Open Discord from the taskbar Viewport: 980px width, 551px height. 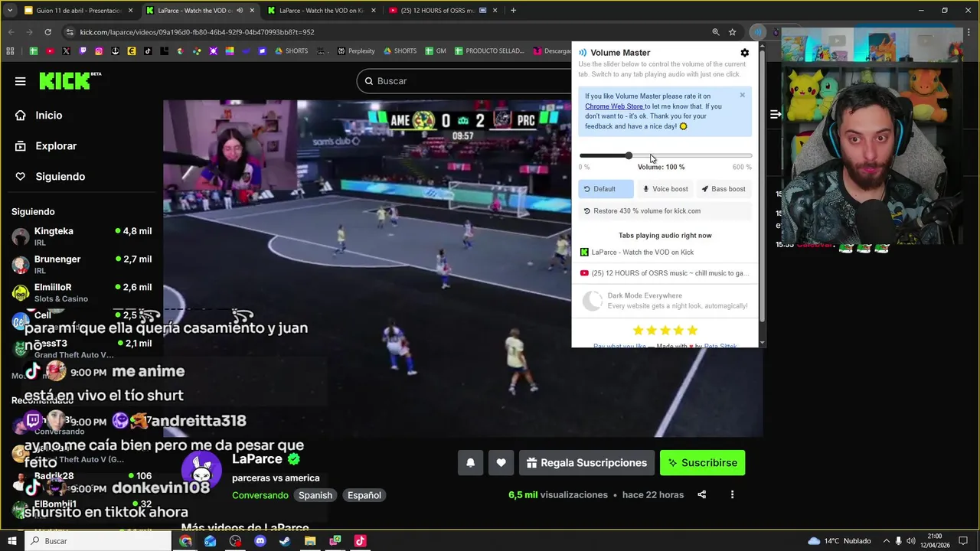260,541
